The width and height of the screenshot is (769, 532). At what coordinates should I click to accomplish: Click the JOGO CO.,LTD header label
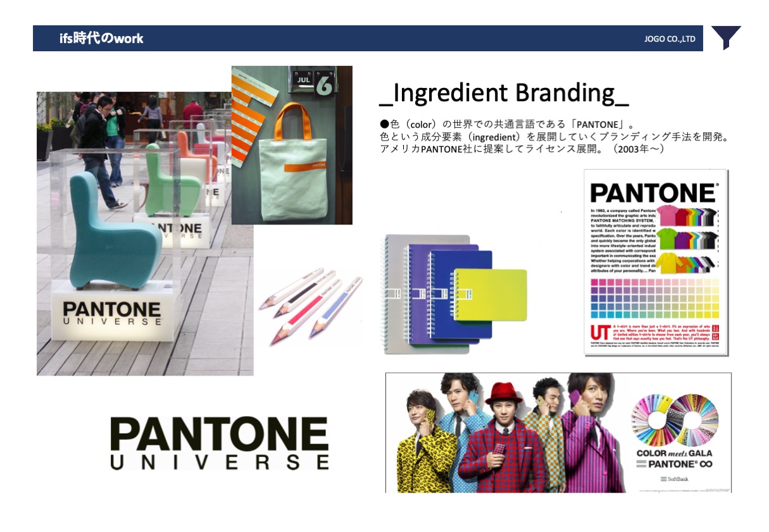[x=670, y=39]
